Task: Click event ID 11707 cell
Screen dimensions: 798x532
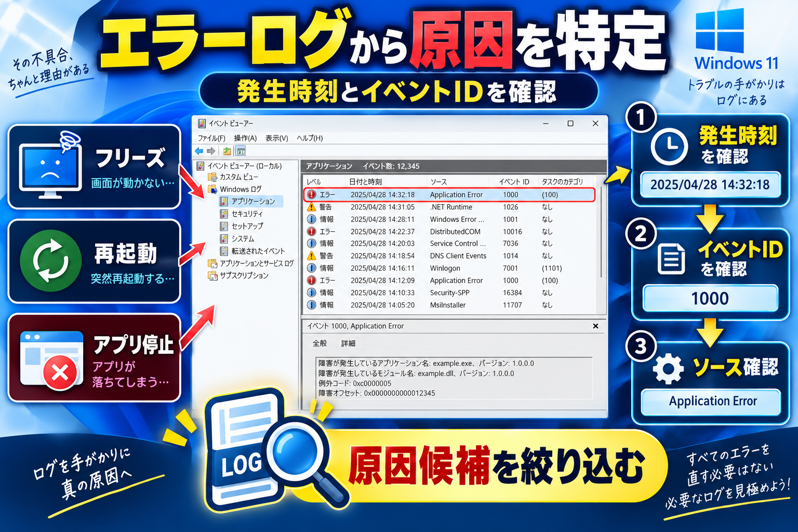Action: (512, 305)
